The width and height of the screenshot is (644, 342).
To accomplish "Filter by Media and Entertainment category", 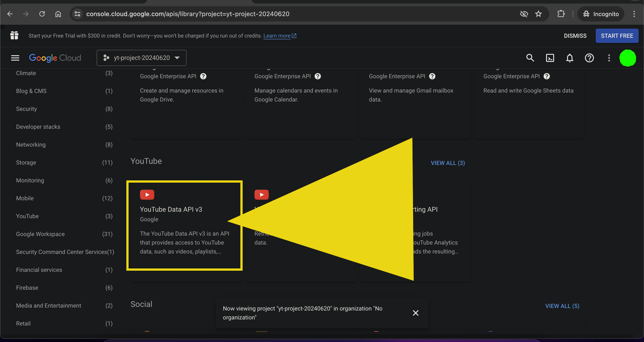I will [x=64, y=306].
